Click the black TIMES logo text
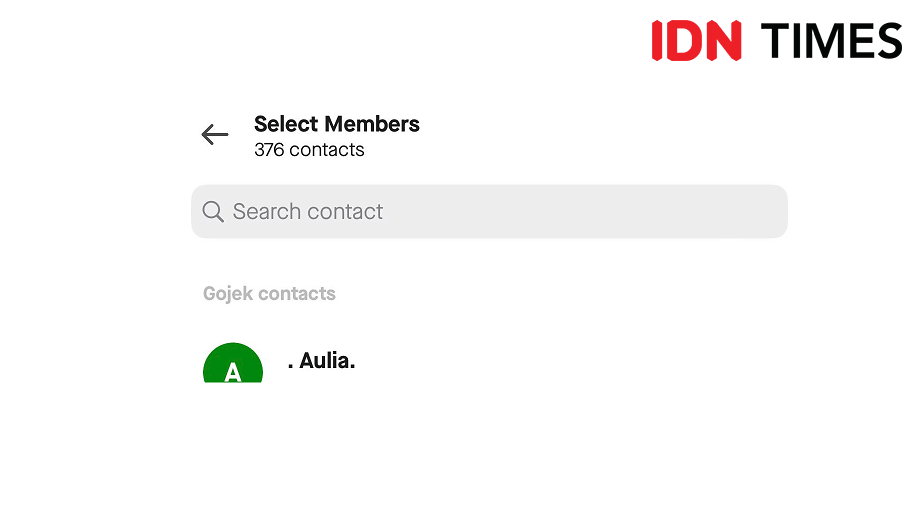 (831, 40)
